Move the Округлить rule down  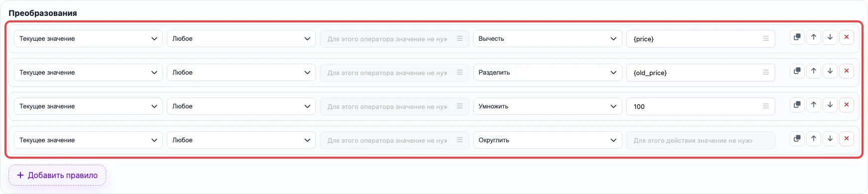click(830, 139)
